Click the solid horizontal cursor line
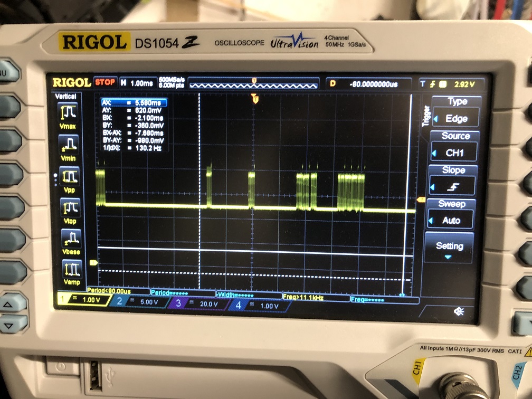The height and width of the screenshot is (399, 532). pos(254,251)
